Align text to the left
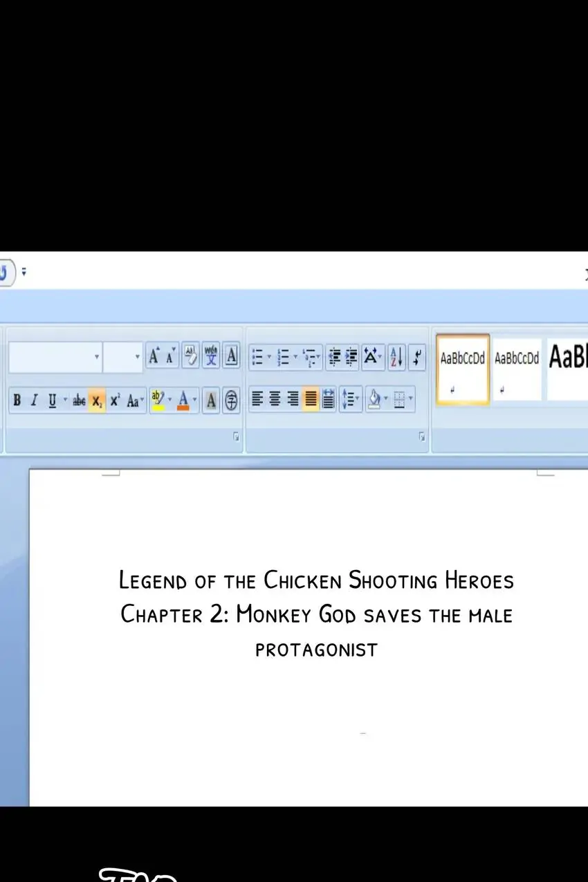The height and width of the screenshot is (882, 588). 257,399
